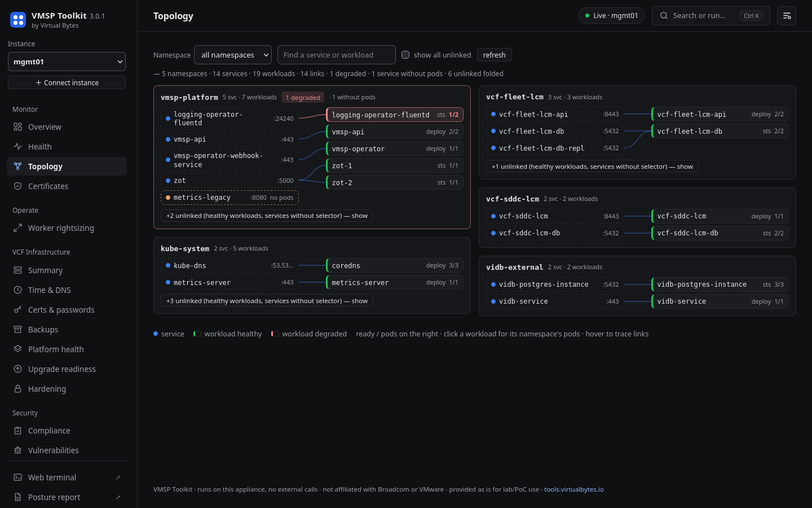This screenshot has width=812, height=508.
Task: Click the VMSP Toolkit logo icon
Action: pyautogui.click(x=18, y=20)
